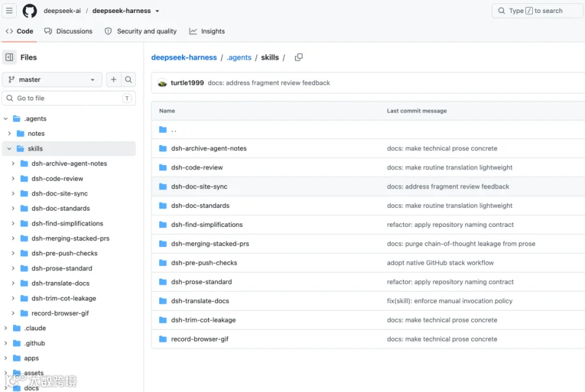This screenshot has height=392, width=585.
Task: Go to deepseek-harness breadcrumb root
Action: (184, 57)
